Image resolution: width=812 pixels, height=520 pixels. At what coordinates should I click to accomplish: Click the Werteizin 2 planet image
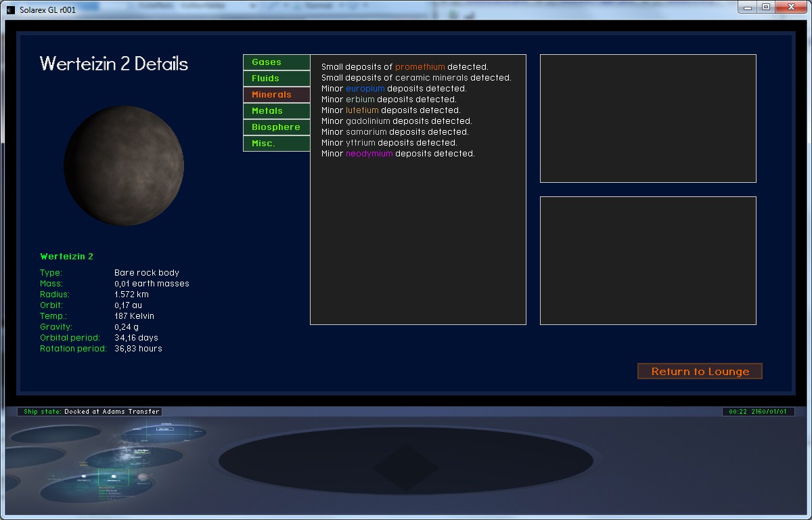tap(124, 165)
